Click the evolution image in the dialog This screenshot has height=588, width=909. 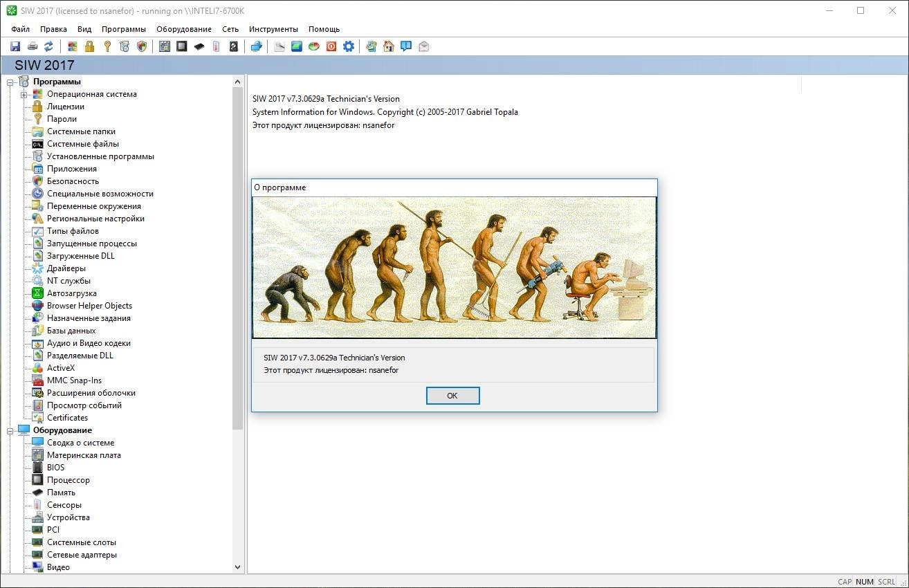[x=454, y=267]
